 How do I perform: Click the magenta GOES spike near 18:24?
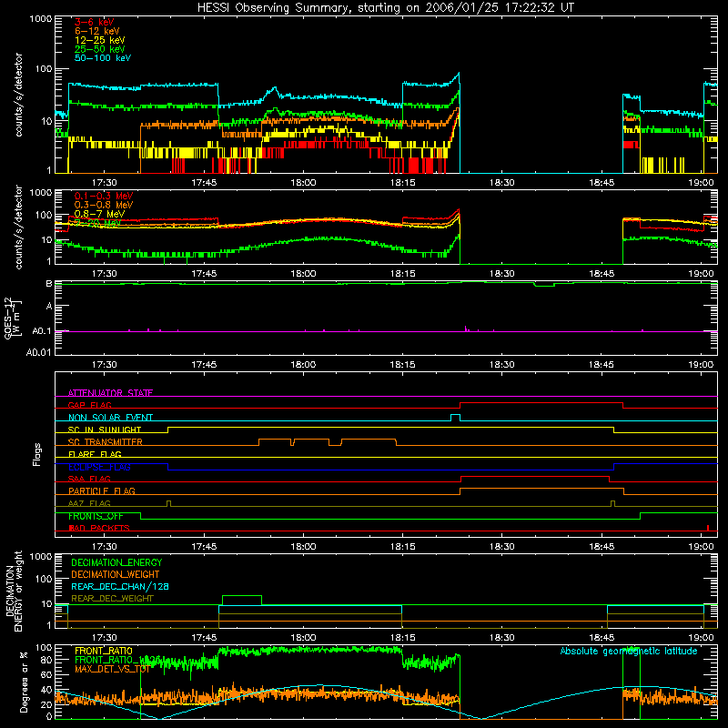pyautogui.click(x=466, y=329)
